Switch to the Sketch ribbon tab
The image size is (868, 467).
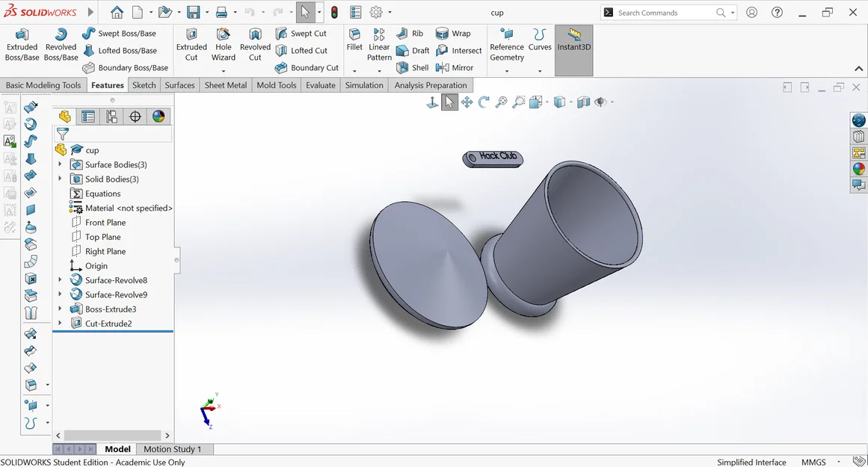point(144,85)
